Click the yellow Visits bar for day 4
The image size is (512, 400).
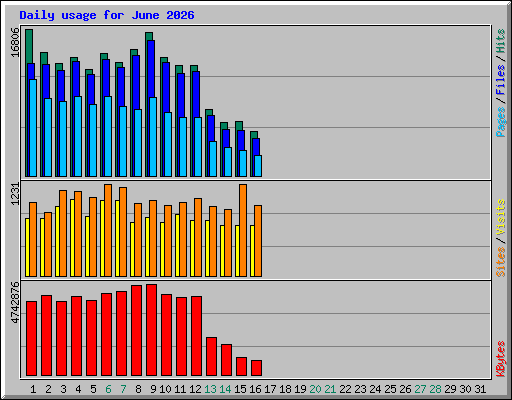tap(72, 238)
